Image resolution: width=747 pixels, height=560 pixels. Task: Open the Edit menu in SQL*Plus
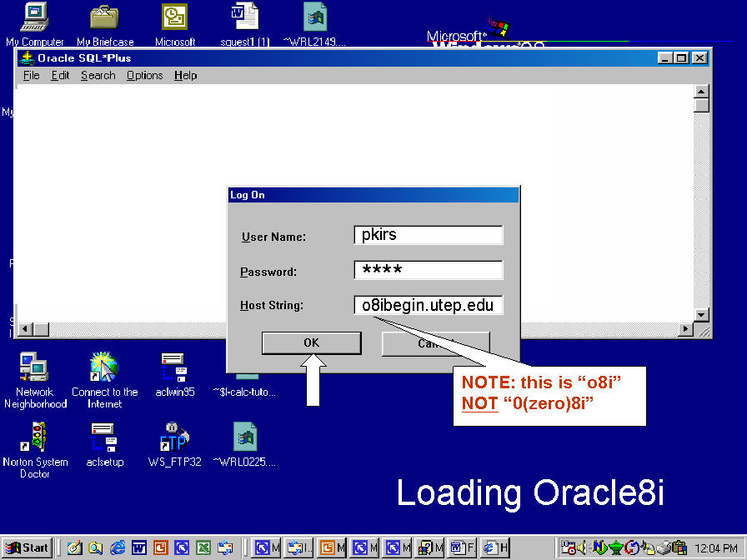61,75
